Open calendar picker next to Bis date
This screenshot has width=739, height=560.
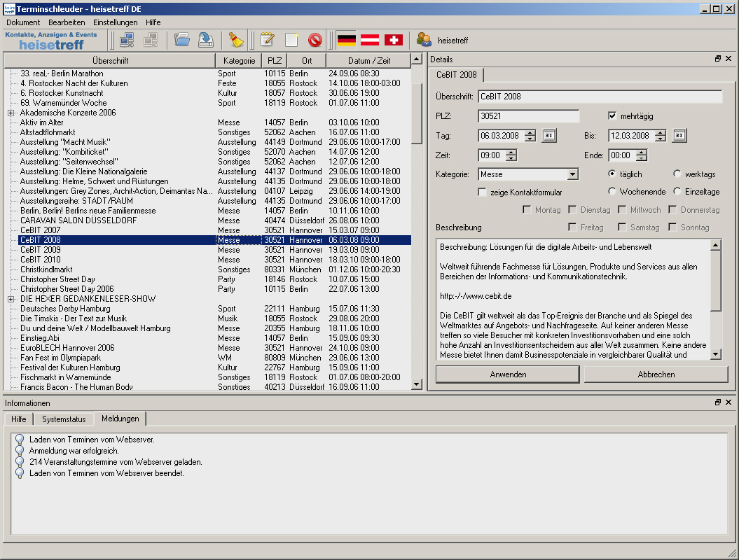tap(679, 136)
